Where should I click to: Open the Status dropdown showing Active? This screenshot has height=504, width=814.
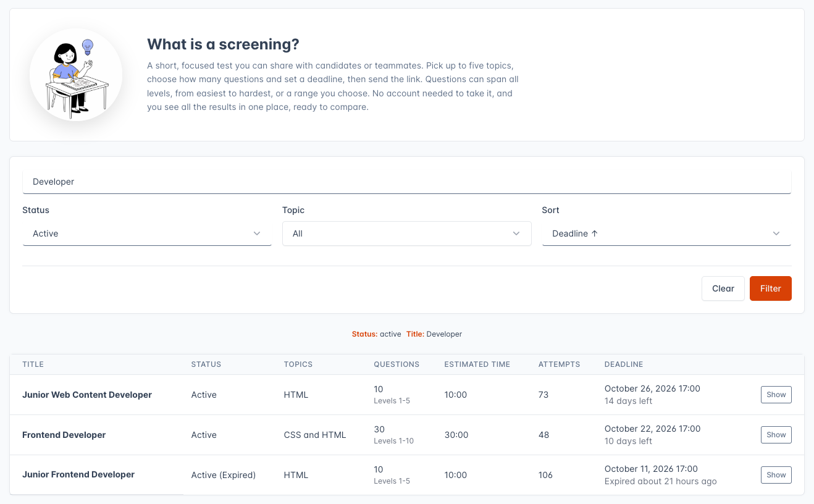tap(147, 233)
